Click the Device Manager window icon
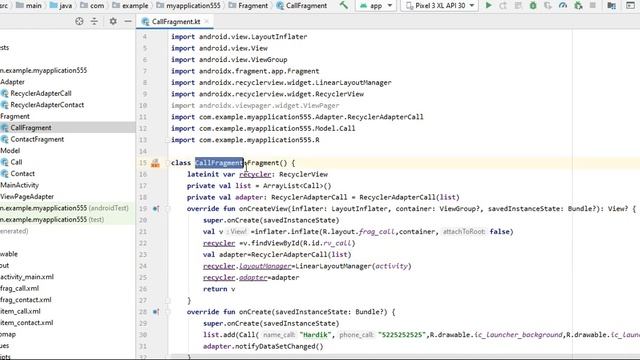Image resolution: width=640 pixels, height=360 pixels. click(630, 6)
